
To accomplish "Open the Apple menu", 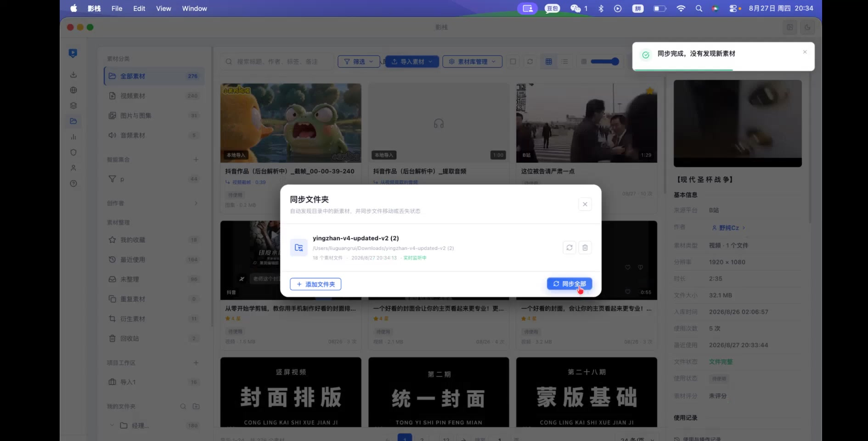I will click(73, 8).
